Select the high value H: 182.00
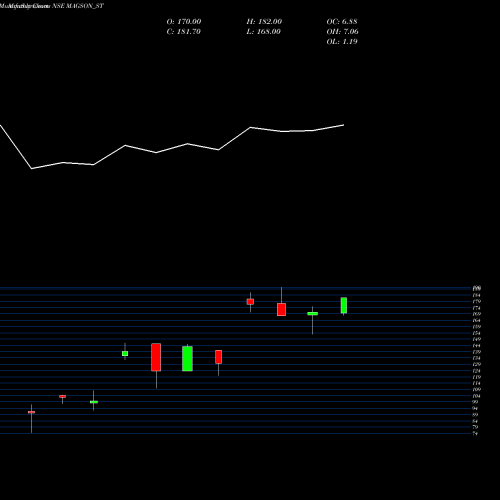 click(x=264, y=22)
